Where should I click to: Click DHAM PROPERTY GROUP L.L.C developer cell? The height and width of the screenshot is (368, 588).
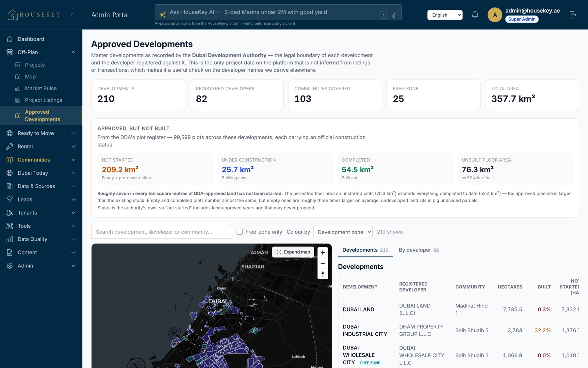(x=421, y=330)
